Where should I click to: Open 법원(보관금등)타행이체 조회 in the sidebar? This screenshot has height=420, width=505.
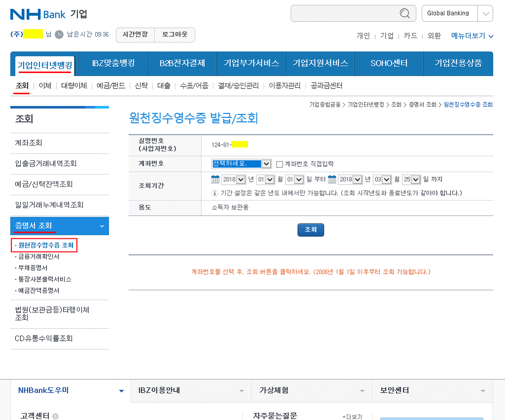pos(60,314)
